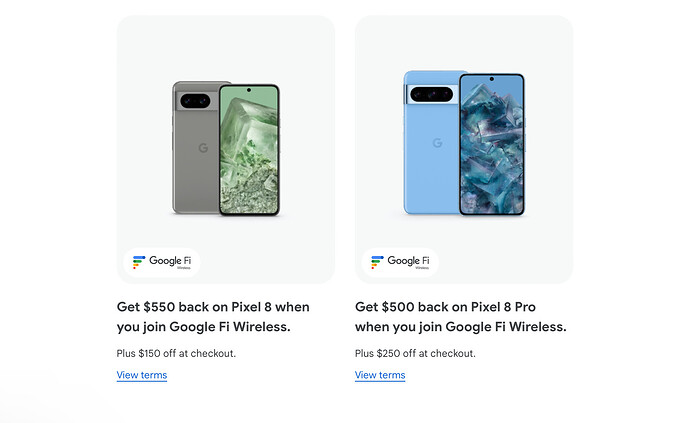The image size is (690, 423).
Task: Click the Pixel 8 promo card background
Action: pyautogui.click(x=226, y=44)
